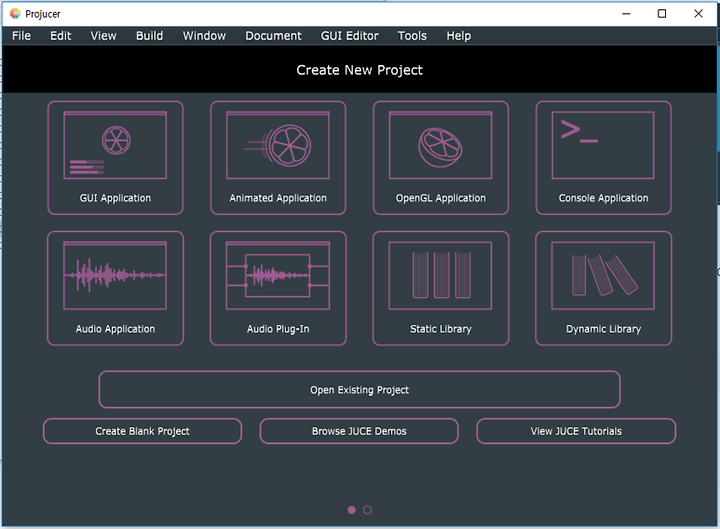Click Open Existing Project button

click(x=360, y=390)
